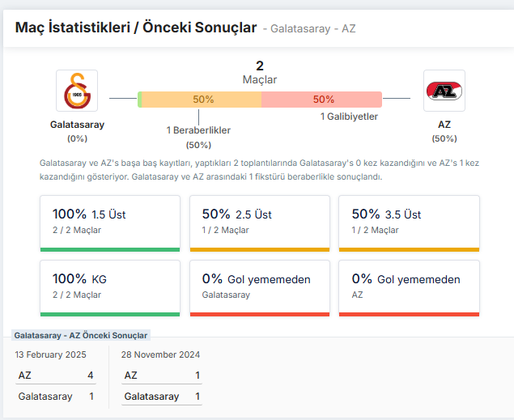The height and width of the screenshot is (420, 514).
Task: Open the 100% 1.5 Üst stat card
Action: (110, 223)
